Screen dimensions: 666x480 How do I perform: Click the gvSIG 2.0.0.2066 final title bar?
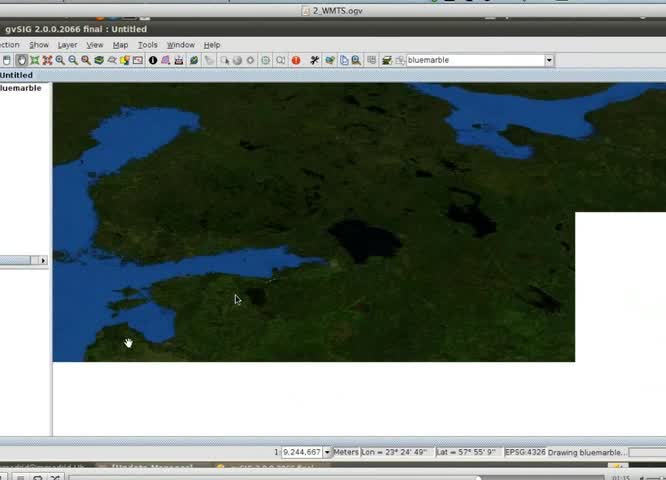pos(76,29)
